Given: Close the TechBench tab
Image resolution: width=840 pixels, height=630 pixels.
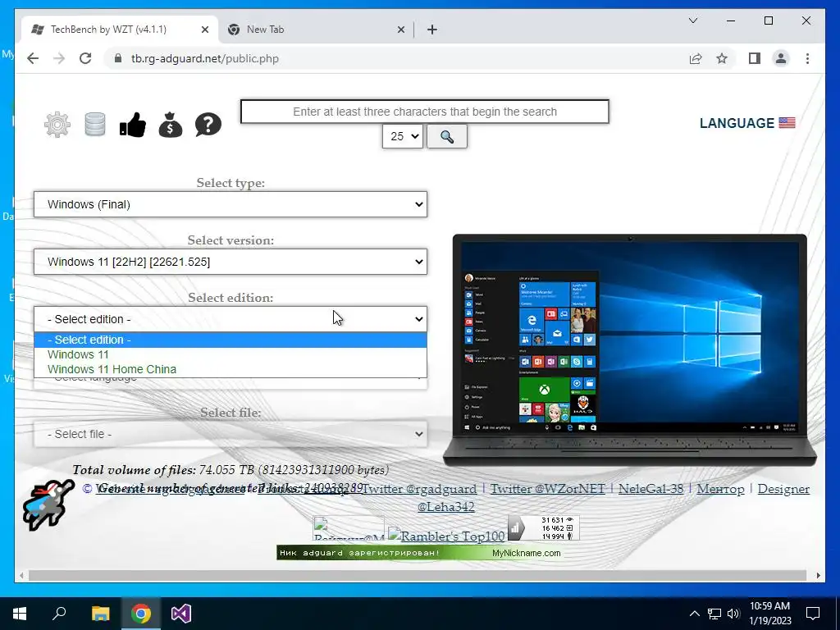Looking at the screenshot, I should 204,30.
